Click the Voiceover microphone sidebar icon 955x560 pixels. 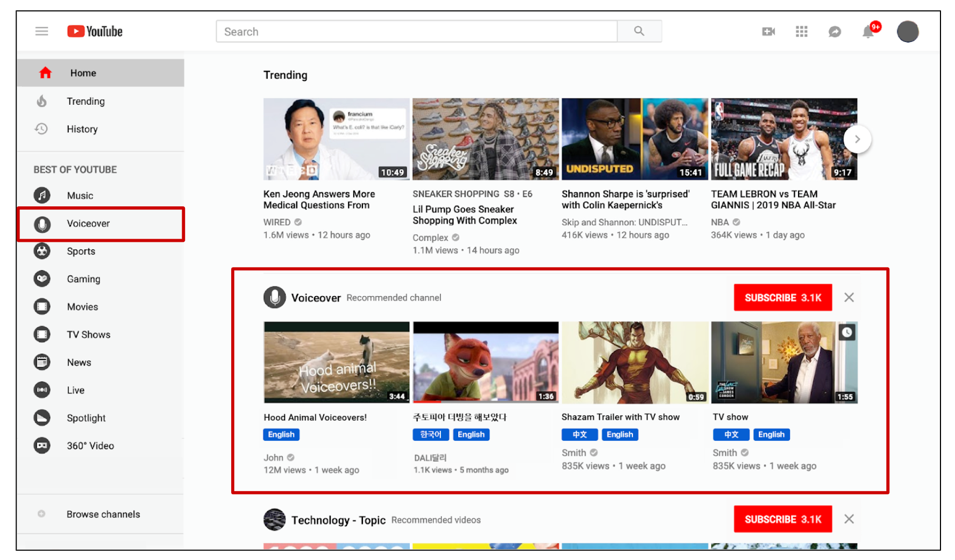click(x=42, y=224)
